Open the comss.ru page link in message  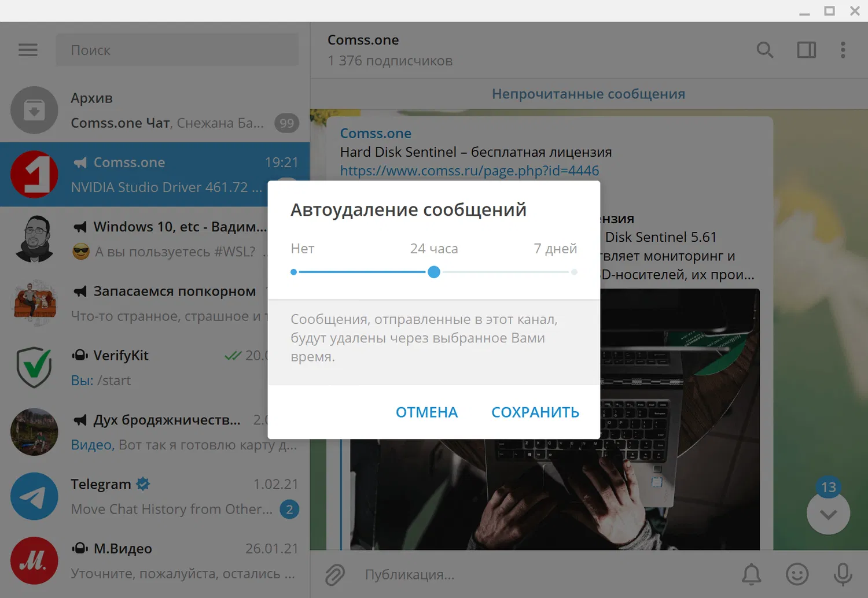[x=469, y=171]
